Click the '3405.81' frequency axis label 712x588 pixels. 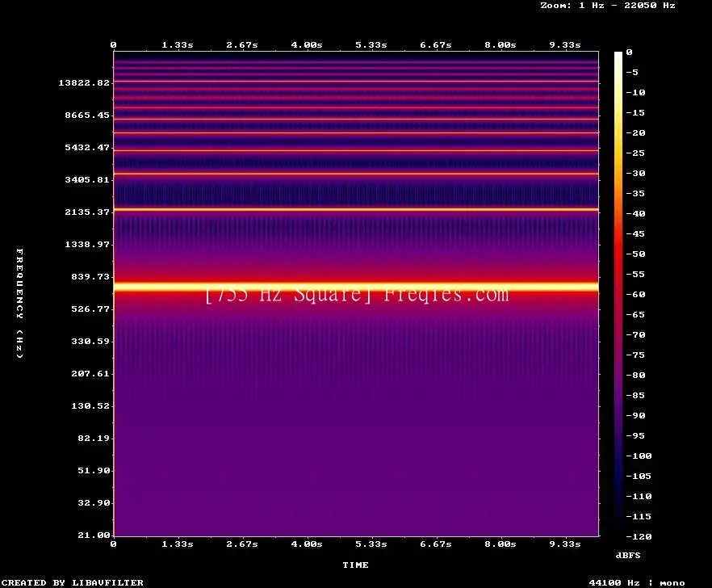click(x=87, y=179)
